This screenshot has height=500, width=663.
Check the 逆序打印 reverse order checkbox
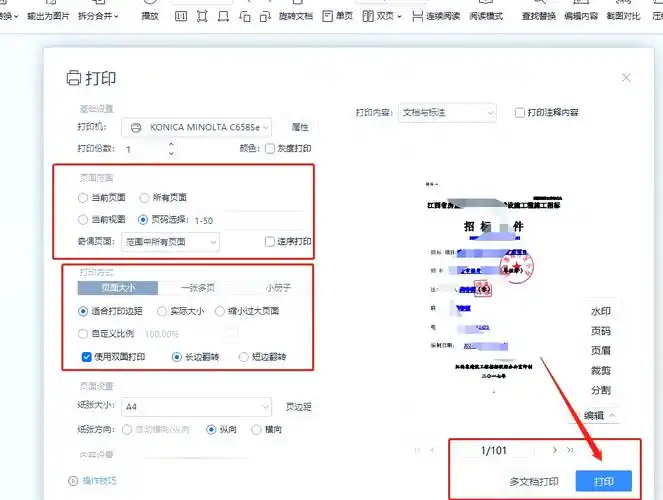tap(270, 242)
